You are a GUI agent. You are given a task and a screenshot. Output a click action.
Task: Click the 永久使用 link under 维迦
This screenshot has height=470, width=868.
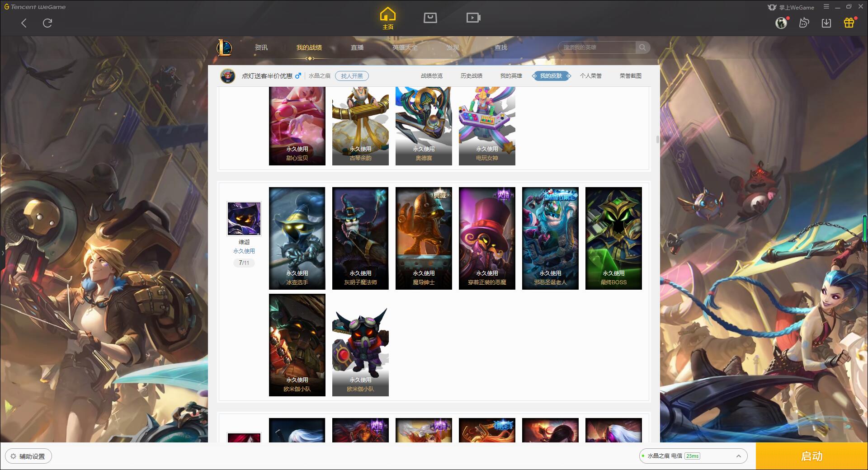click(x=244, y=251)
